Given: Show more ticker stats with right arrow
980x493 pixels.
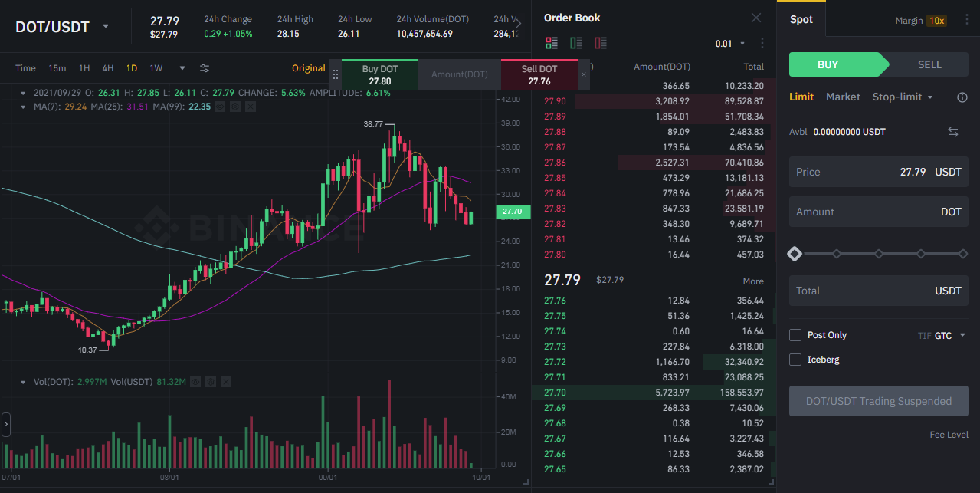Looking at the screenshot, I should click(519, 24).
